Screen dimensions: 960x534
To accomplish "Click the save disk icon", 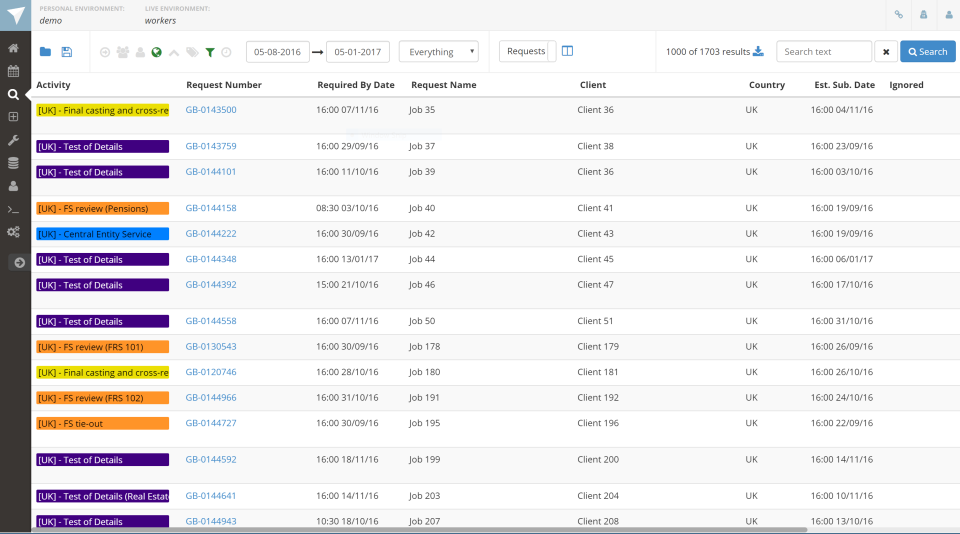I will point(67,52).
